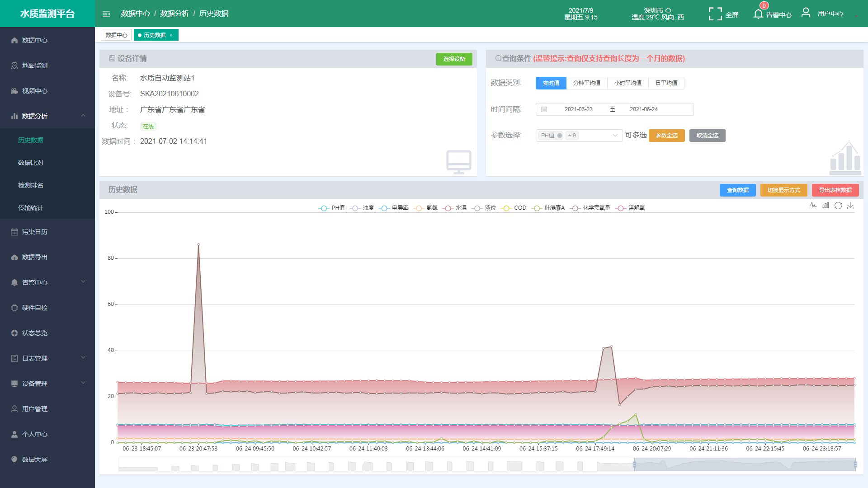The image size is (868, 488).
Task: Click the 切换显示方式 button
Action: pyautogui.click(x=783, y=190)
